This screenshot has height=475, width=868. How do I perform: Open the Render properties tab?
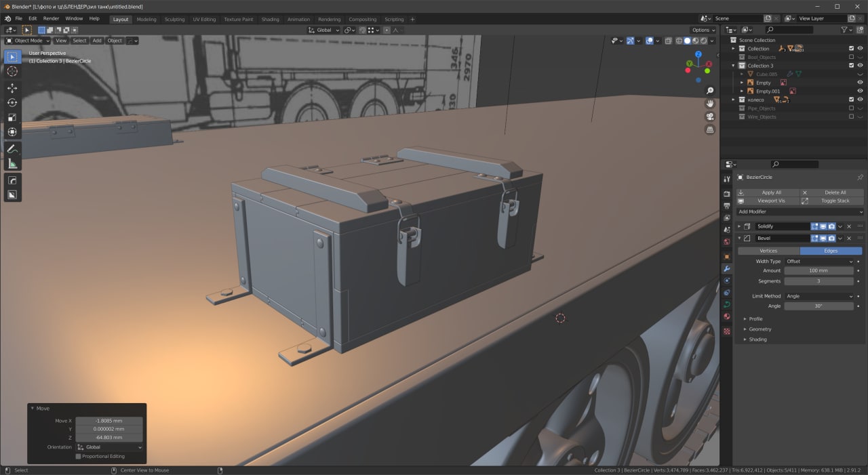pyautogui.click(x=727, y=194)
